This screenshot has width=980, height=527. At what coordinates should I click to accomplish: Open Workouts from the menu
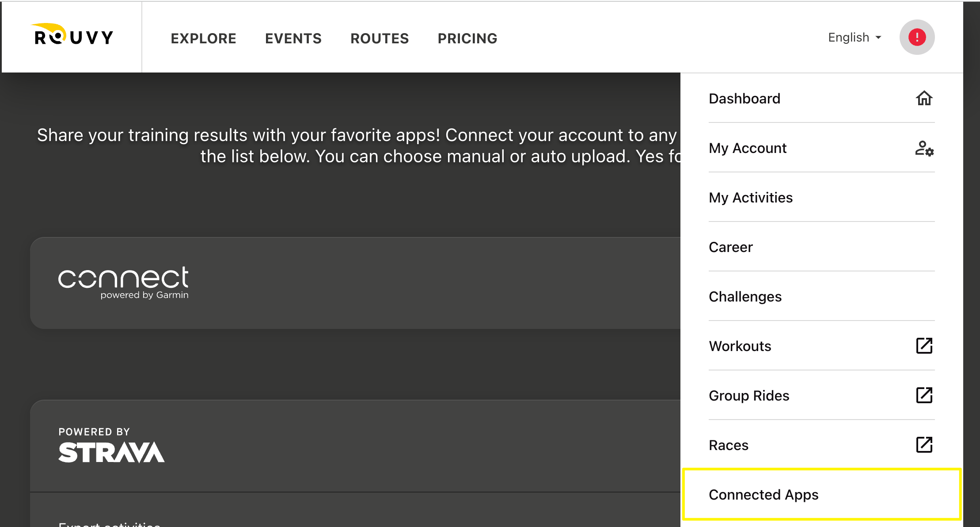tap(821, 346)
